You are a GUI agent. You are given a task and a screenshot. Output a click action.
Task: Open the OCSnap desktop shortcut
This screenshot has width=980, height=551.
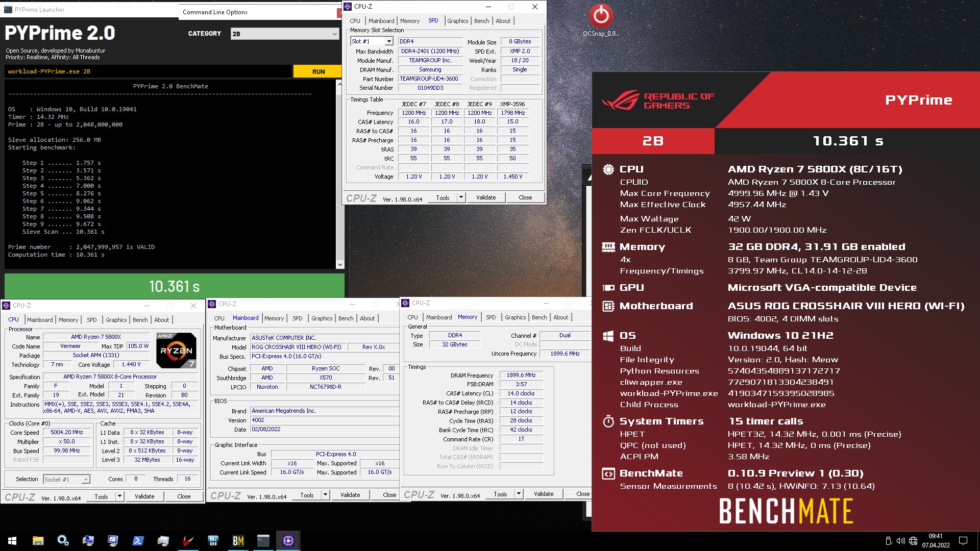(x=601, y=20)
